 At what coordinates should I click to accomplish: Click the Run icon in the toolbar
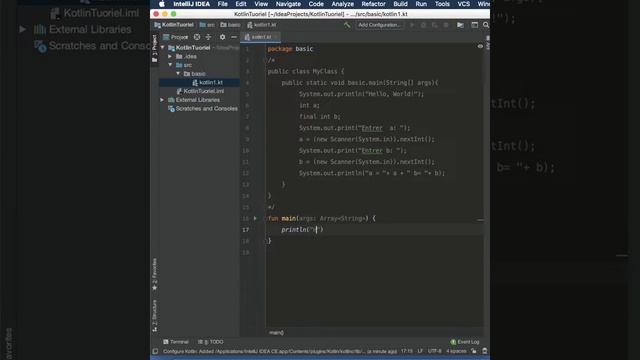[x=412, y=25]
